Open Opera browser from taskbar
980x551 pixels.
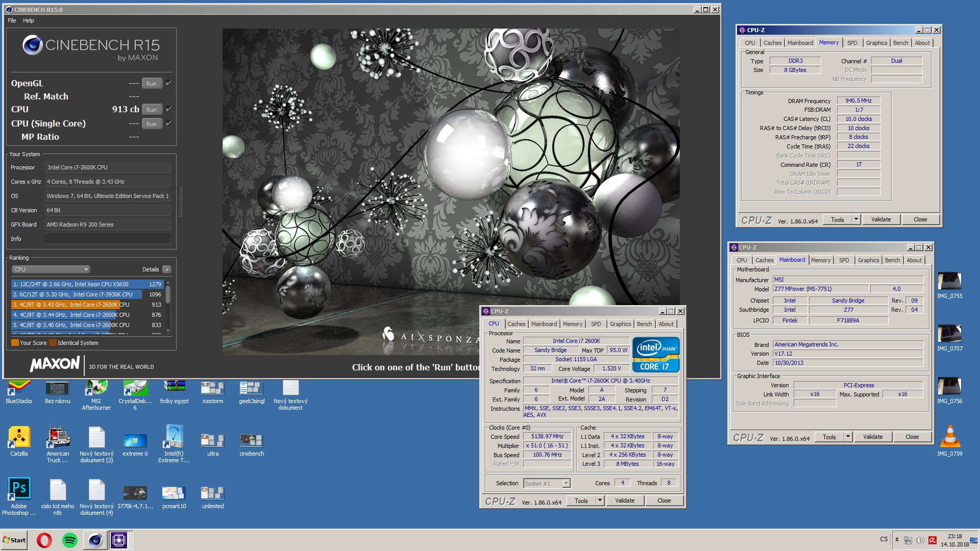44,540
